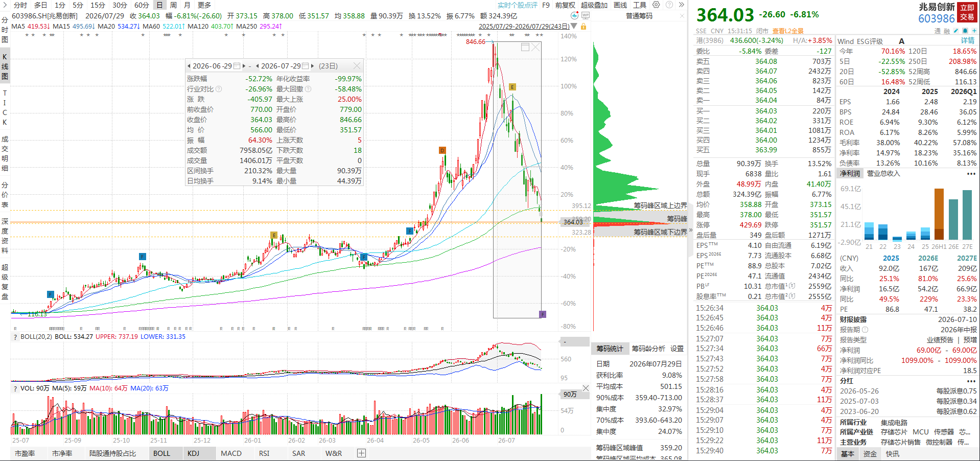Select the 周 weekly period tab
The width and height of the screenshot is (980, 461).
click(173, 5)
